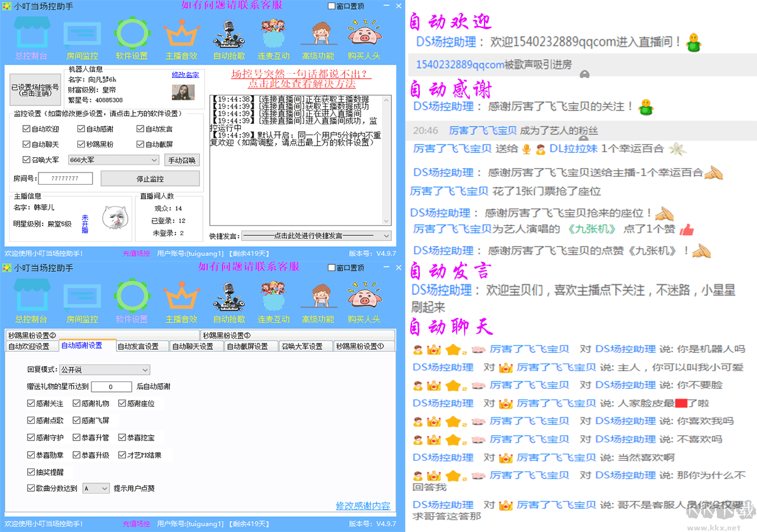Viewport: 757px width, 532px height.
Task: Open 自动拾歌 microphone icon in upper window
Action: [x=229, y=38]
